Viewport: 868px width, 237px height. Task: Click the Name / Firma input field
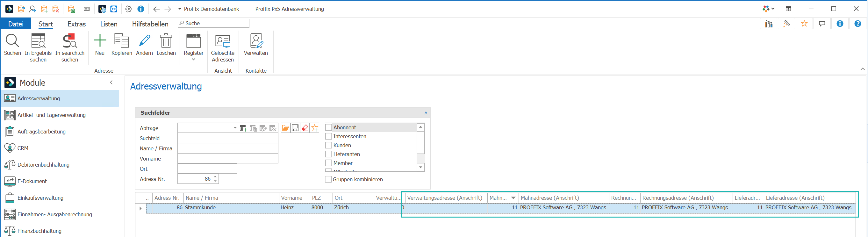point(228,149)
